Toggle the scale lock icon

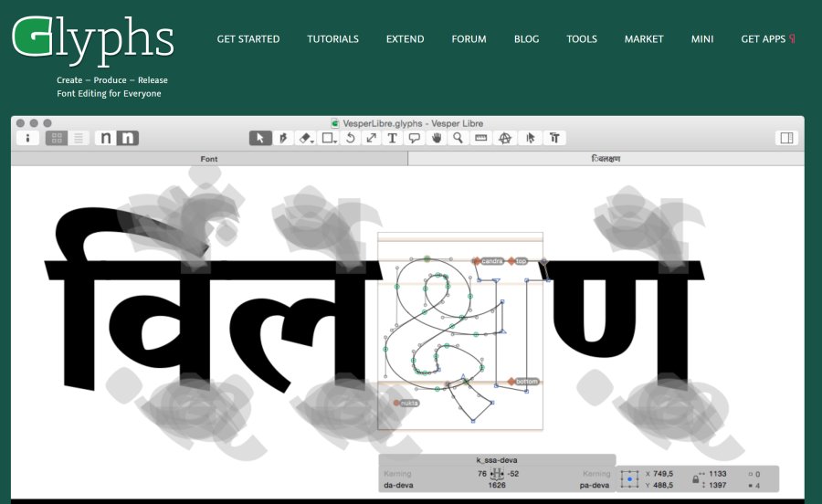[x=696, y=478]
